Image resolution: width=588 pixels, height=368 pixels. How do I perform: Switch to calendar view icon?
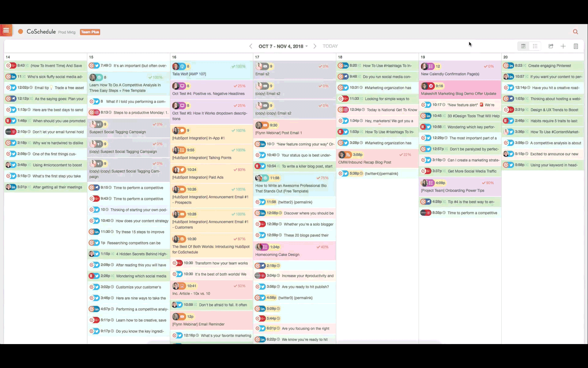pos(523,46)
